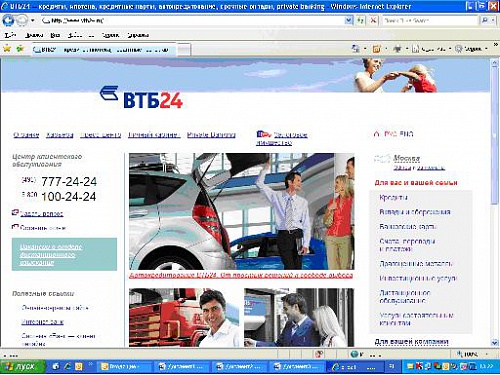Screen dimensions: 500x375
Task: Click the red house home icon
Action: tap(376, 134)
